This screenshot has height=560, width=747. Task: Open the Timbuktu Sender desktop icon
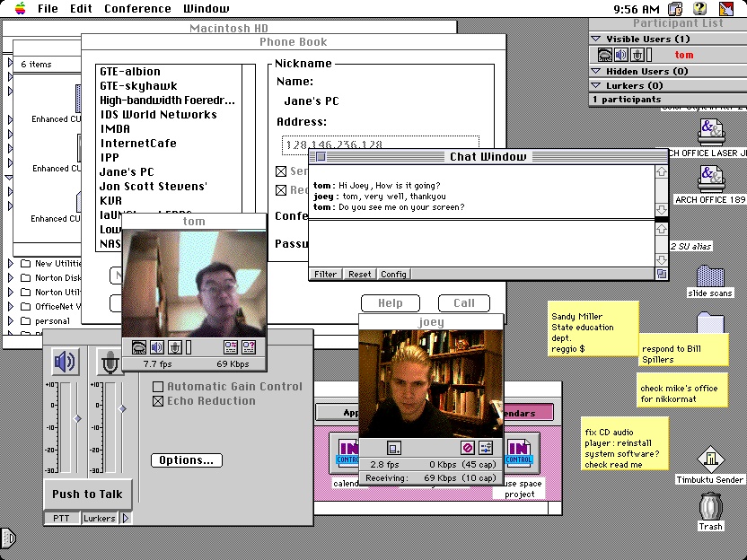coord(710,460)
